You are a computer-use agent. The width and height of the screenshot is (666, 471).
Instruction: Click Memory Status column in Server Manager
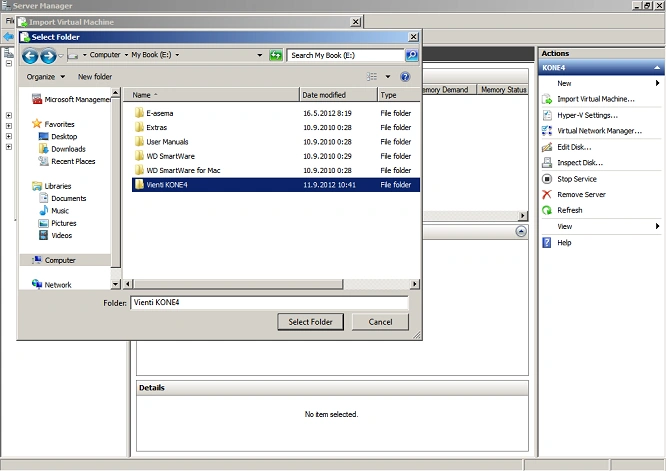[x=503, y=90]
